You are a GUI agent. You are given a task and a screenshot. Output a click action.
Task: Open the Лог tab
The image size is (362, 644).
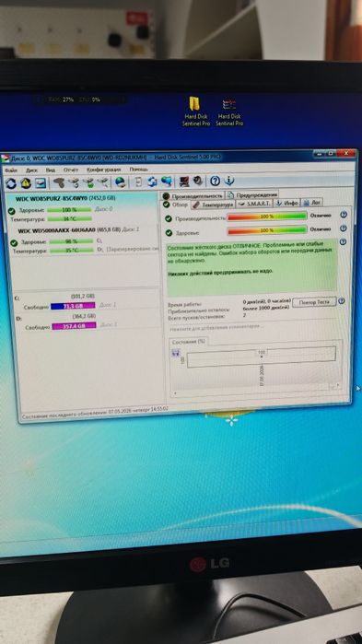[312, 203]
